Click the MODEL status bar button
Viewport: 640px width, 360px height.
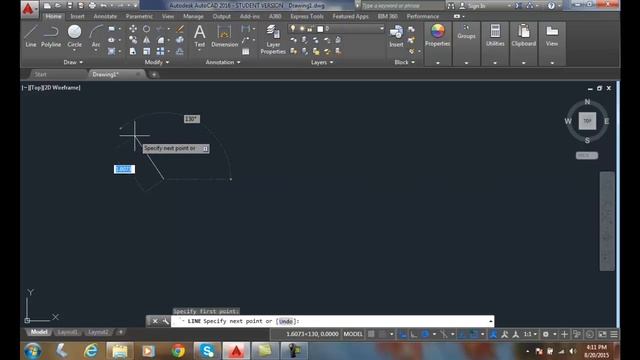353,334
